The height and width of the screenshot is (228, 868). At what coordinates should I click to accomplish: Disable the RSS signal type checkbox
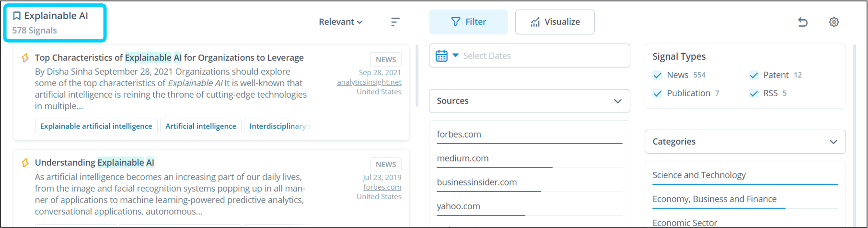[x=754, y=93]
